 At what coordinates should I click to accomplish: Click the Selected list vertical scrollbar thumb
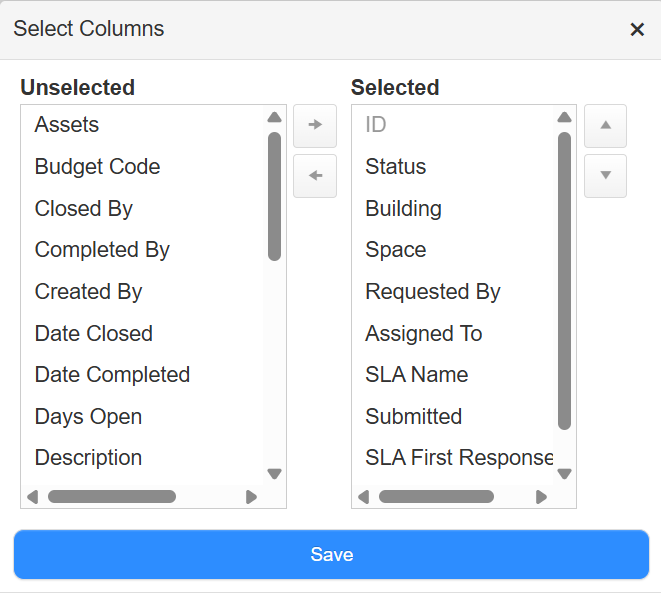564,280
